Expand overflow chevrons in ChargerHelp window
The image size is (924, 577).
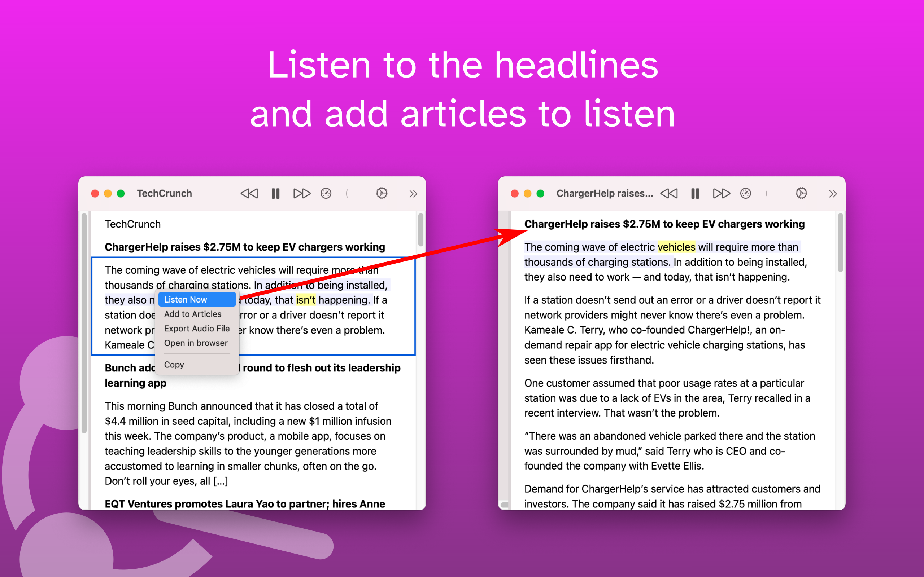[x=832, y=194]
